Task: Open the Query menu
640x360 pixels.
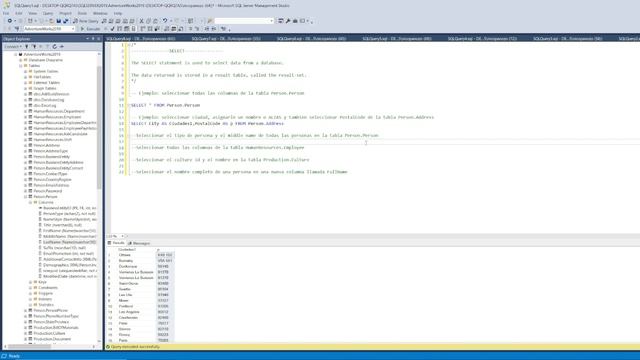Action: click(48, 13)
